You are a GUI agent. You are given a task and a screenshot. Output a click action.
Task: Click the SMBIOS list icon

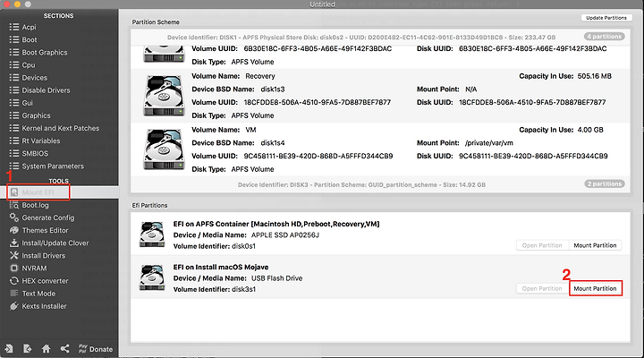click(14, 153)
